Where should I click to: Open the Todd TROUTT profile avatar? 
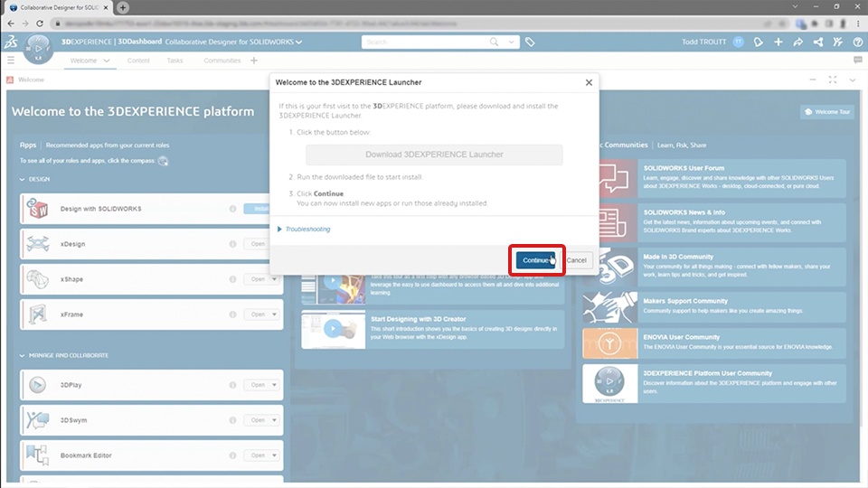[738, 42]
